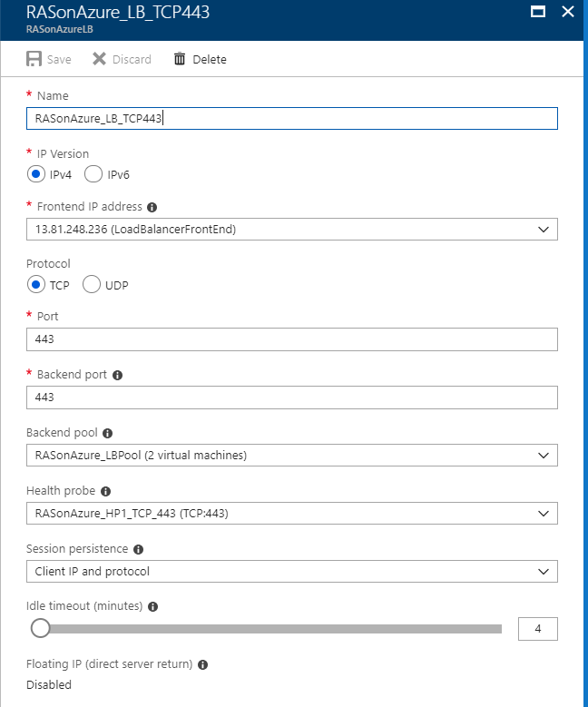
Task: Click the Save disk icon
Action: [x=34, y=59]
